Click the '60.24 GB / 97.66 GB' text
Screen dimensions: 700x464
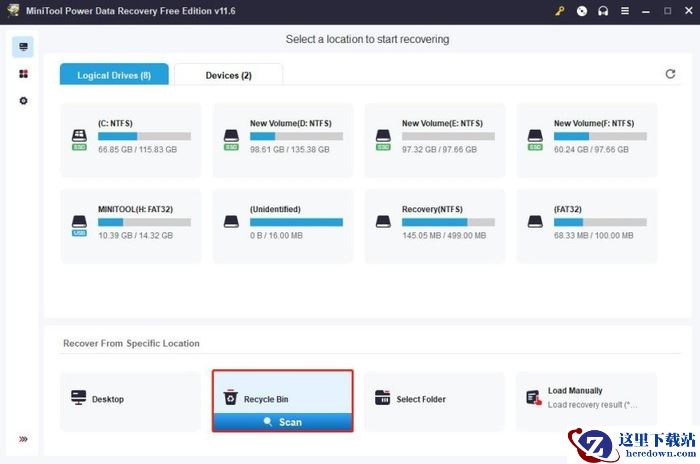591,150
